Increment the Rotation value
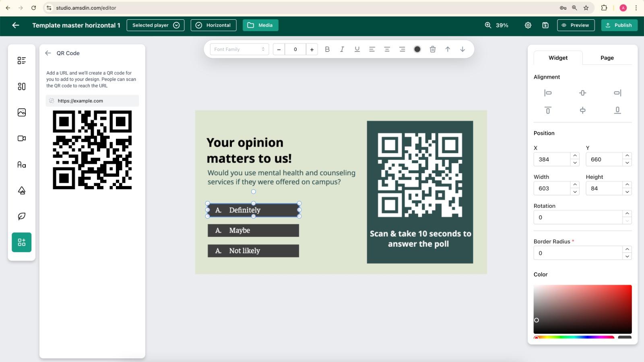 [x=627, y=213]
